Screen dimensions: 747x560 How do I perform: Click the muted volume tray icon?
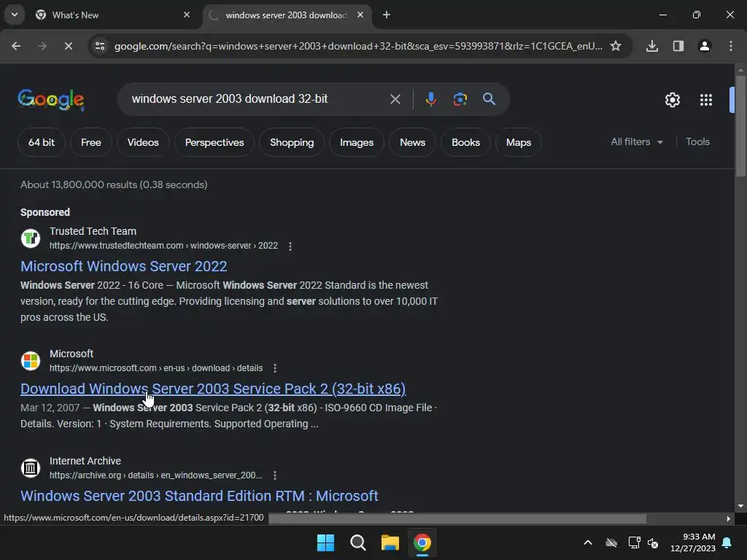click(653, 542)
